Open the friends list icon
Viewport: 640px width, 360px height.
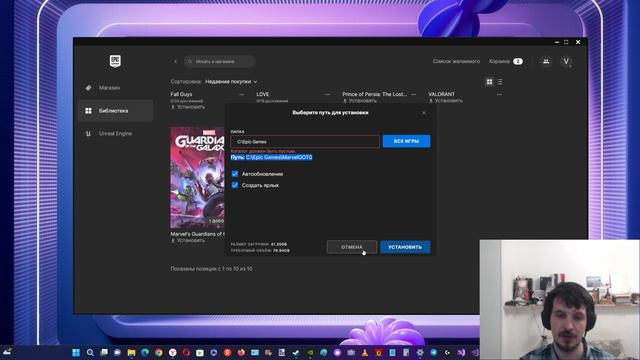tap(546, 61)
